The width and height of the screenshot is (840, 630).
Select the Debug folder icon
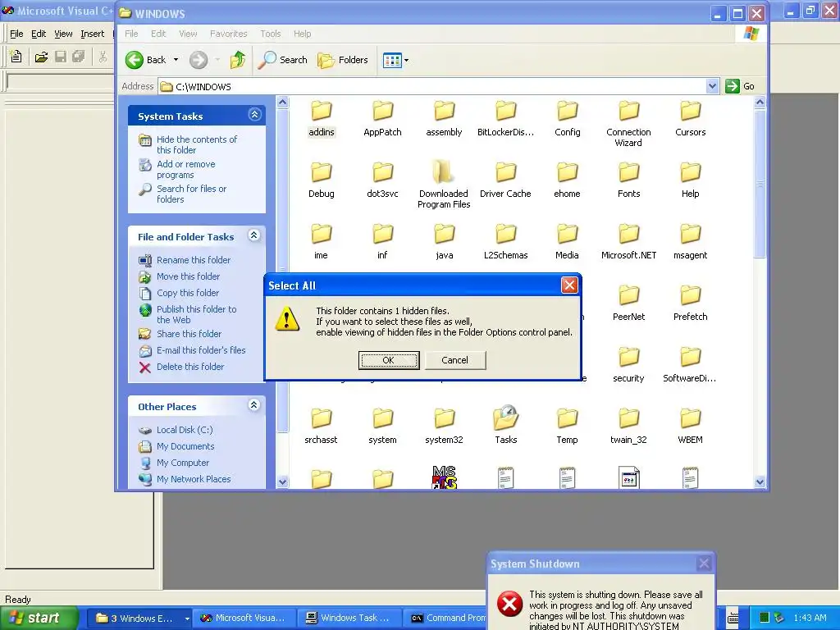(x=322, y=172)
